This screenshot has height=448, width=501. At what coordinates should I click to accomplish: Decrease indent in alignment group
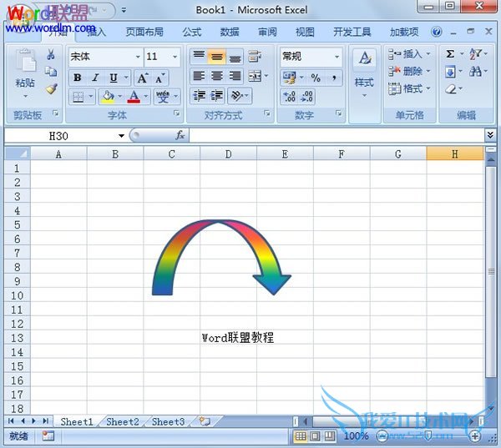coord(199,96)
